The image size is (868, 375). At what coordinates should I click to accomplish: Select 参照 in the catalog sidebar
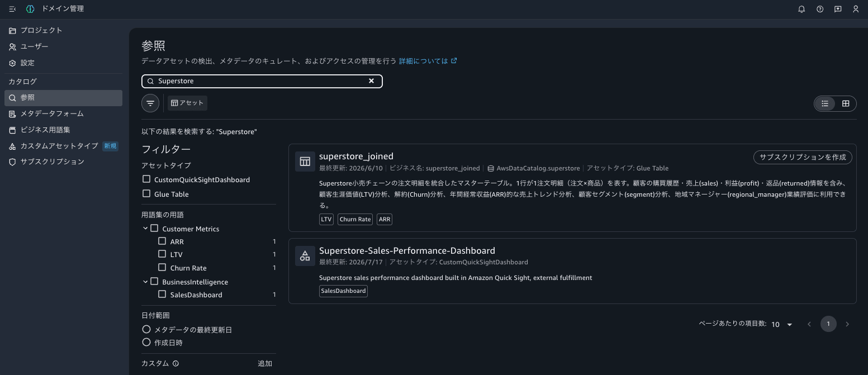(63, 98)
